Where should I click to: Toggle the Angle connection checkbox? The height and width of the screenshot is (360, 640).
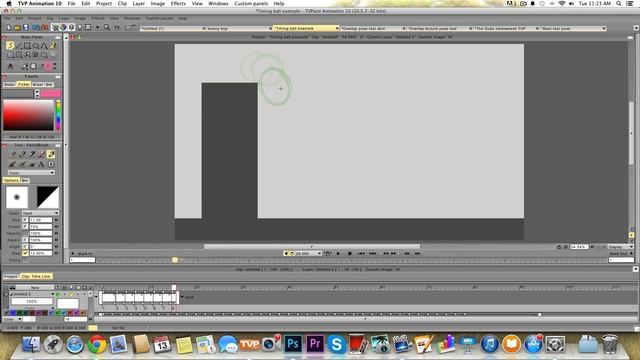coord(25,247)
